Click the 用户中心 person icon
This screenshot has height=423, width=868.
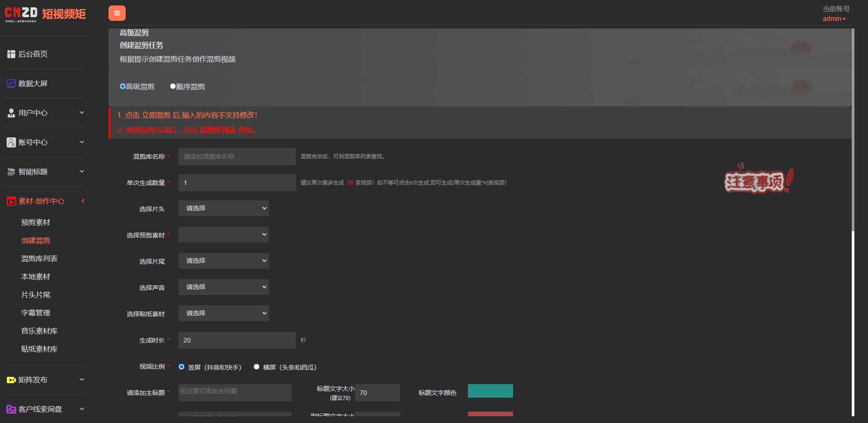click(x=11, y=113)
